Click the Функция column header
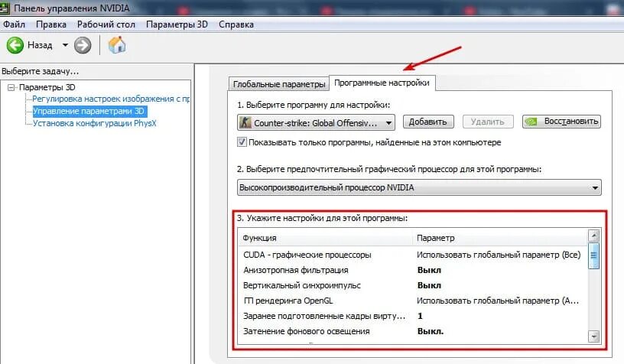 point(326,238)
